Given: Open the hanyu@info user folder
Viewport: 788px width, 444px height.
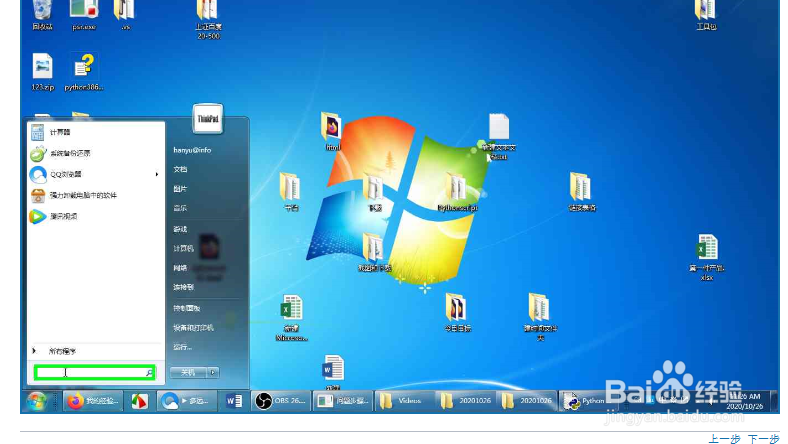Looking at the screenshot, I should [192, 150].
